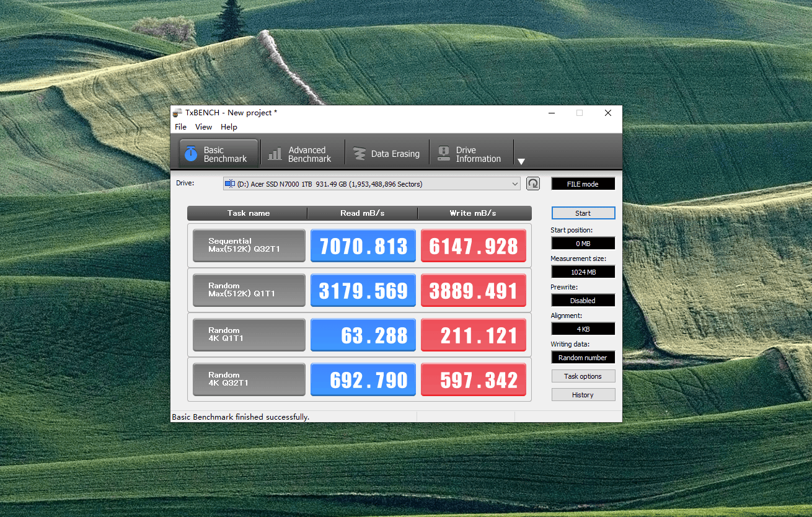Click the Start position 0 MB field
Image resolution: width=812 pixels, height=517 pixels.
click(583, 244)
